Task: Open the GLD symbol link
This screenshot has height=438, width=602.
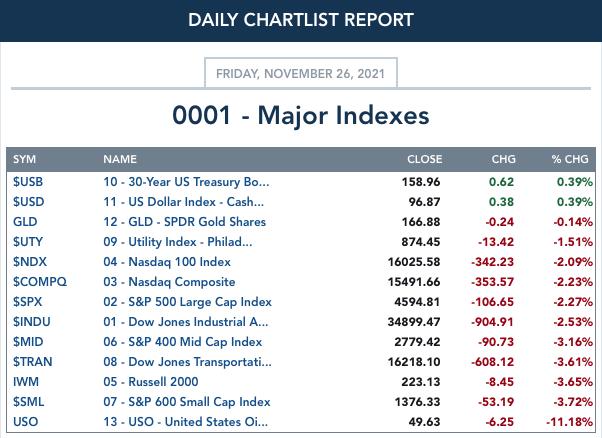Action: click(x=25, y=222)
